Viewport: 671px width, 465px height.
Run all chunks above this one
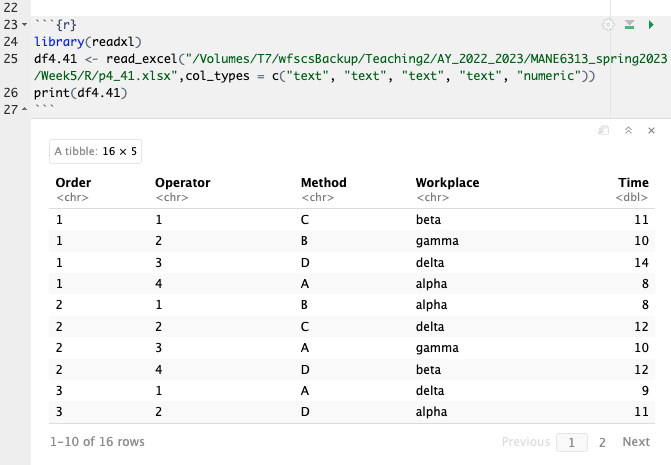click(630, 24)
